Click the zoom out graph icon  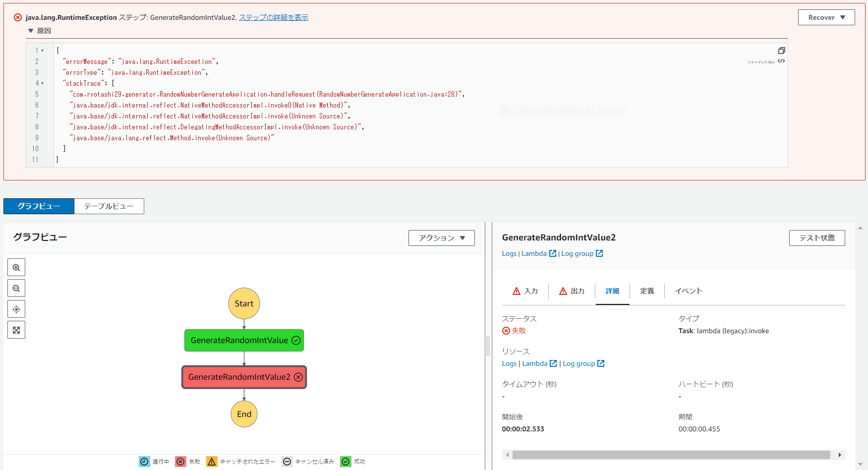click(16, 289)
